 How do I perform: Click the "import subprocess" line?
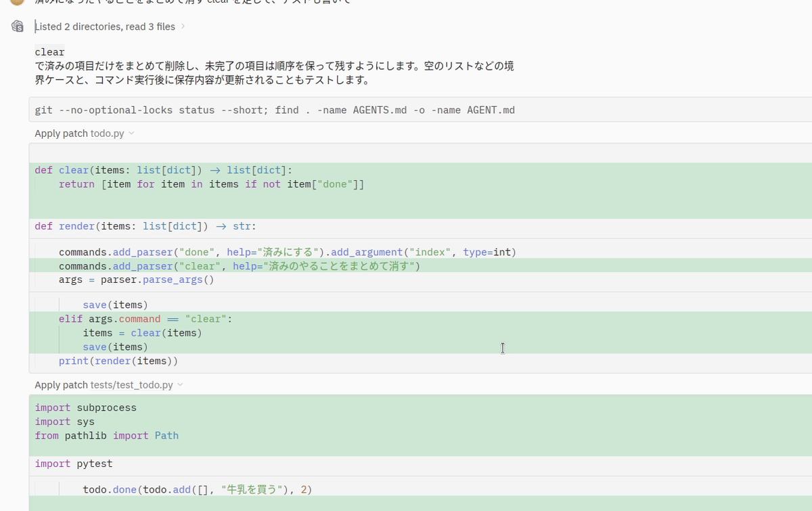[x=85, y=407]
